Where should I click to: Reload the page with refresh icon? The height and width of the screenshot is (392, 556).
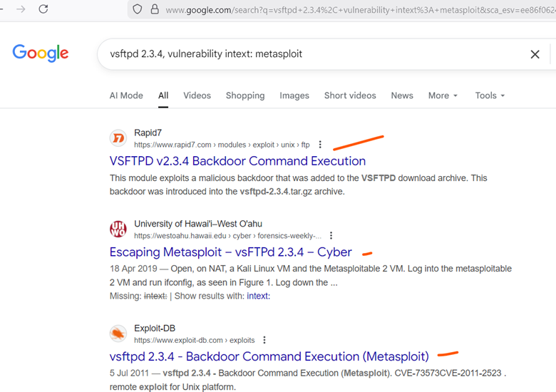click(x=43, y=9)
